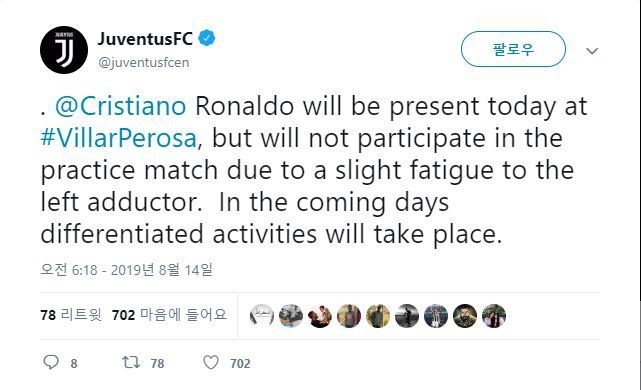The height and width of the screenshot is (390, 641).
Task: View the 78 리트윗 retweets list
Action: [x=71, y=315]
